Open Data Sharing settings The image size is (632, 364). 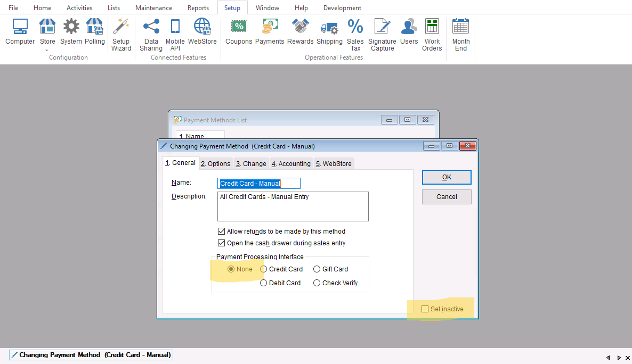(x=151, y=34)
